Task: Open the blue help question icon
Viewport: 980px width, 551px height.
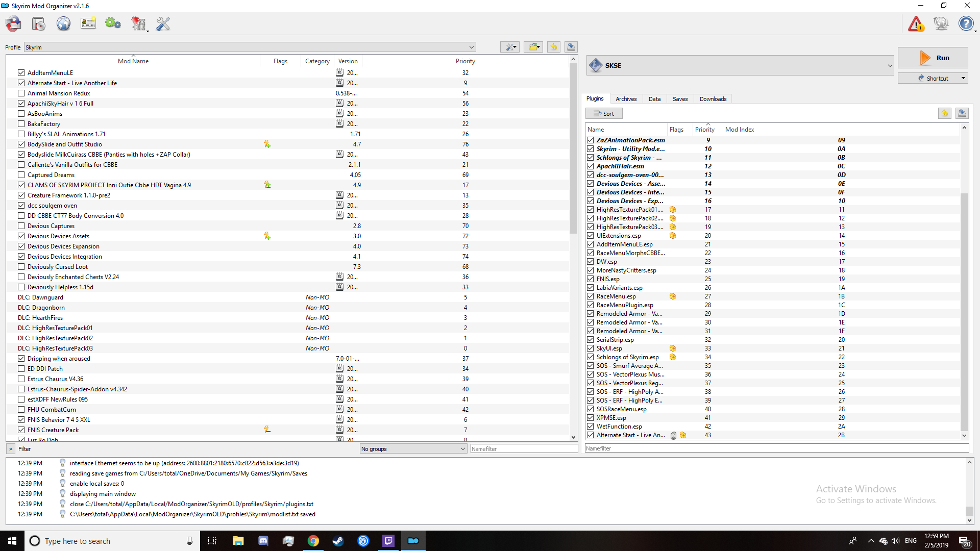Action: coord(966,23)
